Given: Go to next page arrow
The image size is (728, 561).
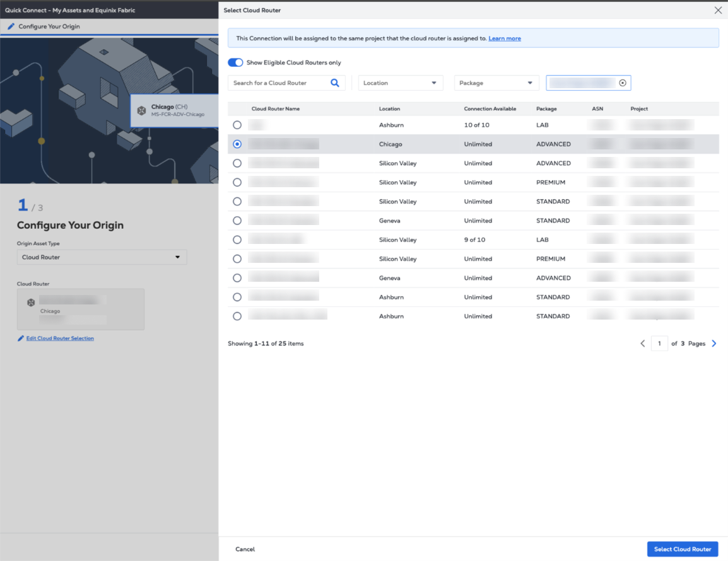Looking at the screenshot, I should (x=714, y=344).
